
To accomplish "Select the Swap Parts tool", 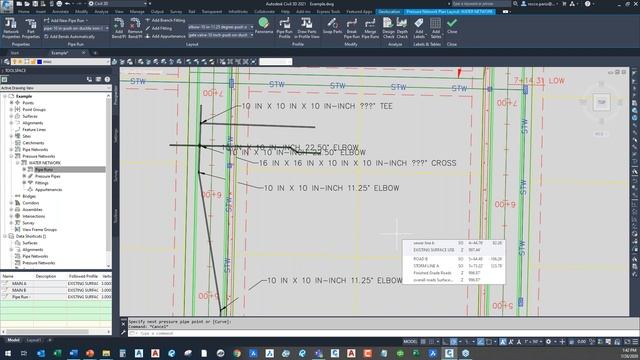I will (x=332, y=25).
